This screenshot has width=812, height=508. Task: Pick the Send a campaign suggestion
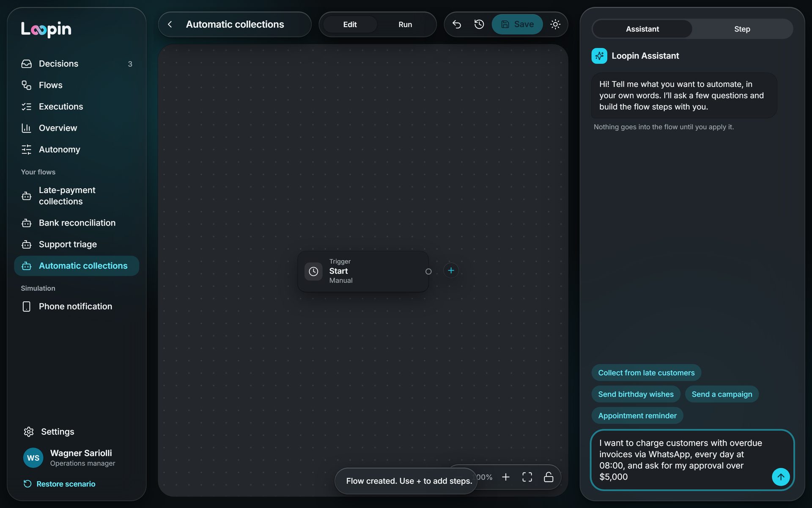click(x=722, y=395)
